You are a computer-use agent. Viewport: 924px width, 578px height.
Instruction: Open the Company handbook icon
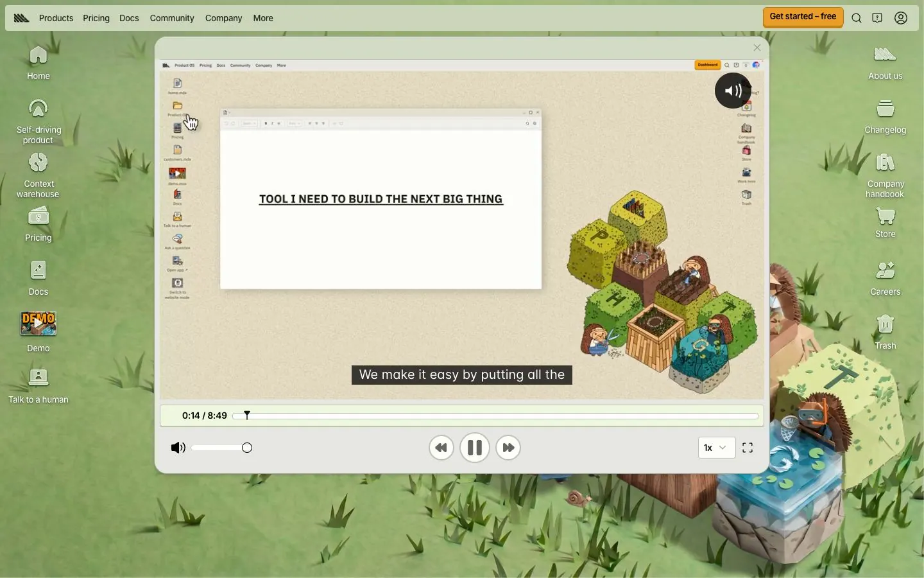(x=886, y=175)
